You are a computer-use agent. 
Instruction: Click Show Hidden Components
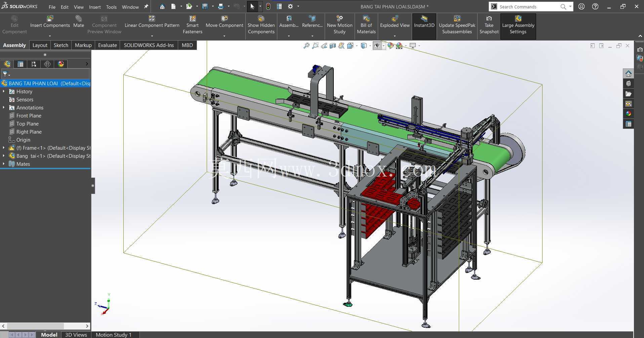point(261,25)
